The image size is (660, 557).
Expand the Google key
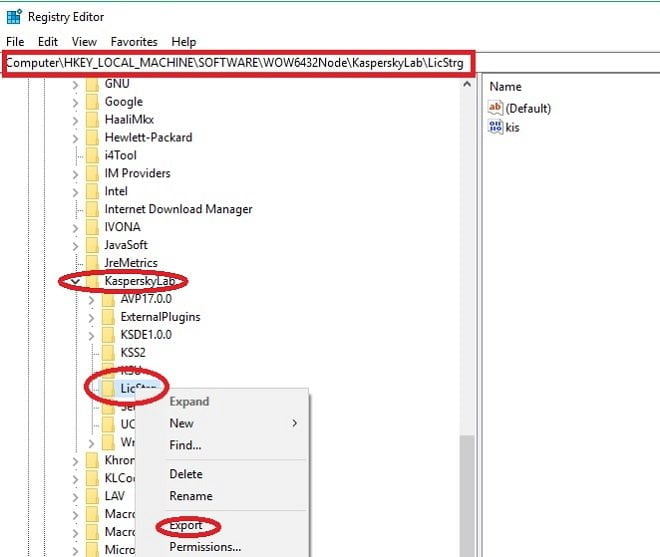(x=75, y=102)
